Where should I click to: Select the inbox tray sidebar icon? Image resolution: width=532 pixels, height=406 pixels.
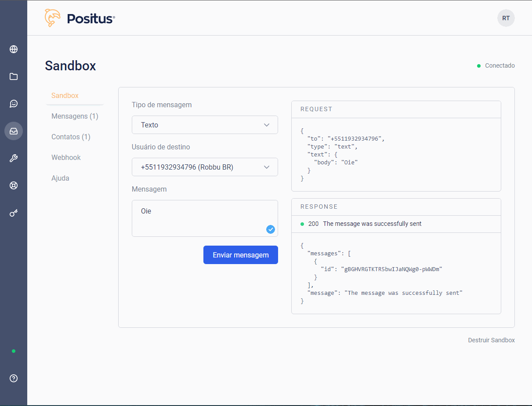[x=14, y=131]
